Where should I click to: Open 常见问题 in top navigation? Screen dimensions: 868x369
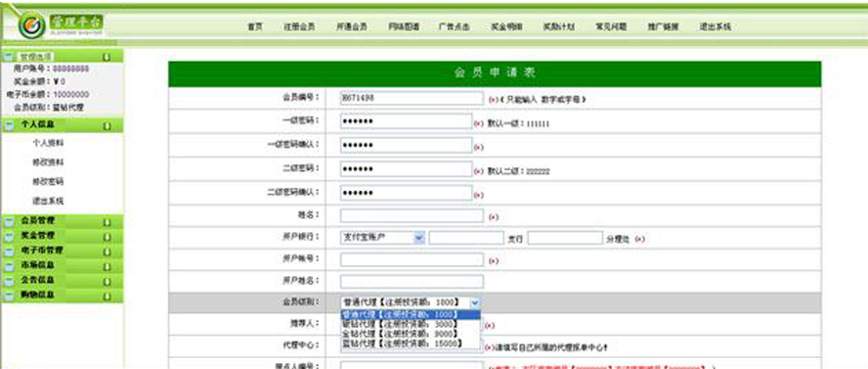pyautogui.click(x=611, y=26)
